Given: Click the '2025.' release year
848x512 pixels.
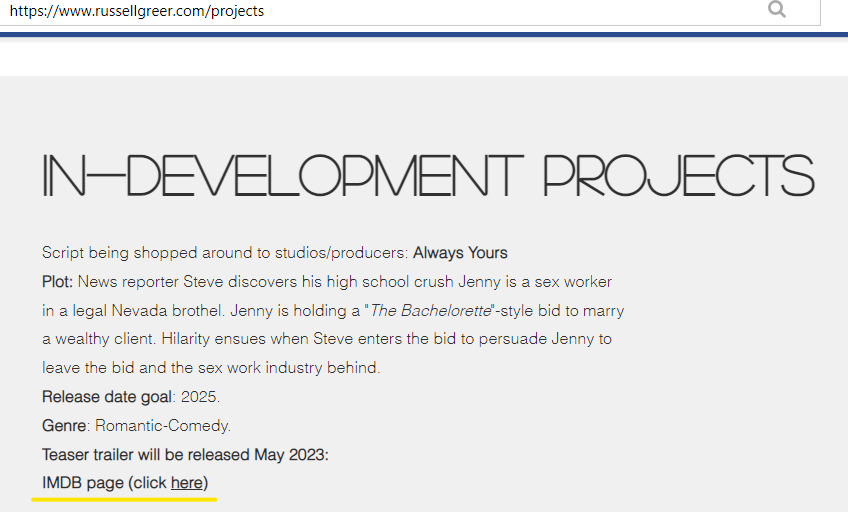Looking at the screenshot, I should click(200, 397).
